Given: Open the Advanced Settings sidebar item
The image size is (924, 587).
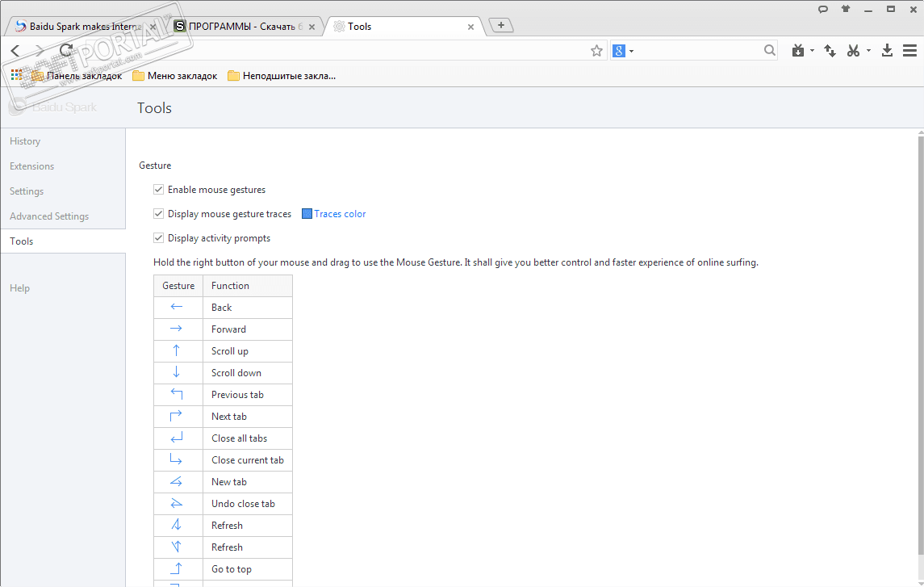Looking at the screenshot, I should point(49,216).
